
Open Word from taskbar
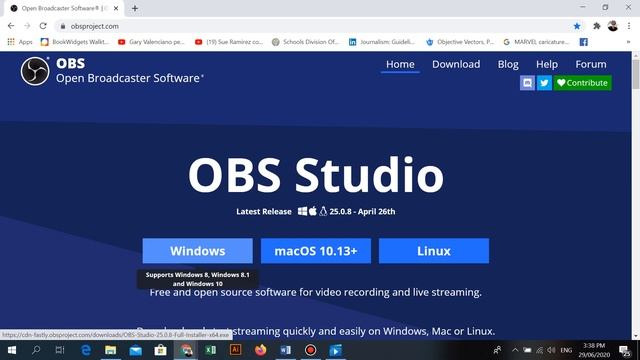click(x=286, y=350)
